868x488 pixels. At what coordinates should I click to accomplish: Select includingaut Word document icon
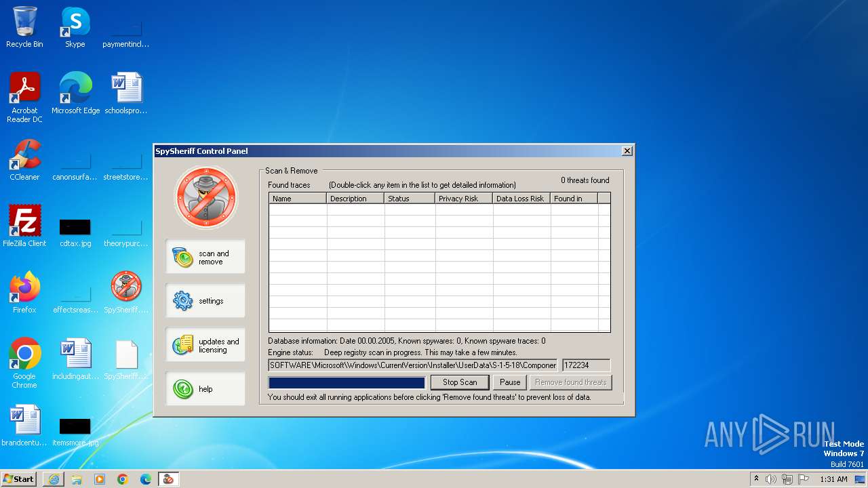point(75,359)
